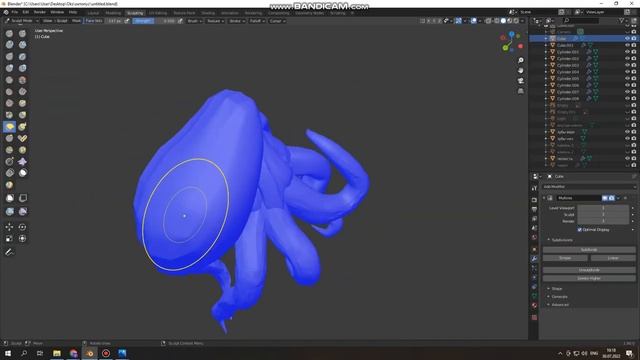Click the Unsubdivide button
Image resolution: width=640 pixels, height=360 pixels.
pyautogui.click(x=589, y=270)
